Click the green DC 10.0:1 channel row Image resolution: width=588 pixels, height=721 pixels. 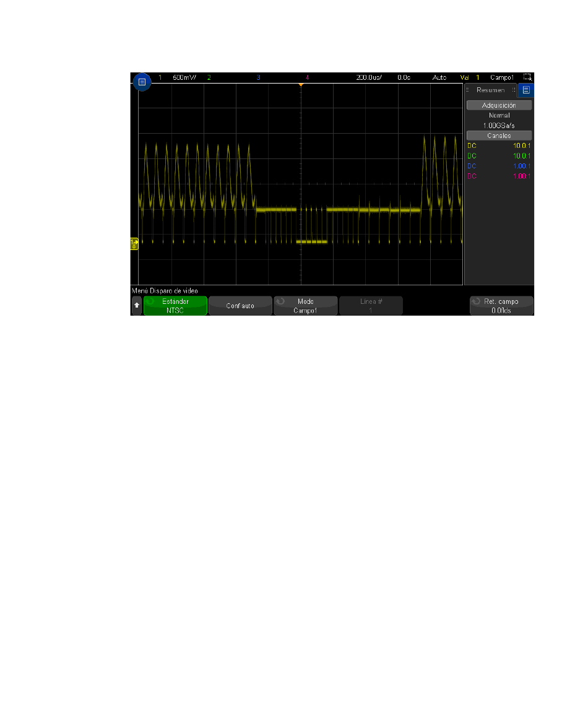coord(499,156)
